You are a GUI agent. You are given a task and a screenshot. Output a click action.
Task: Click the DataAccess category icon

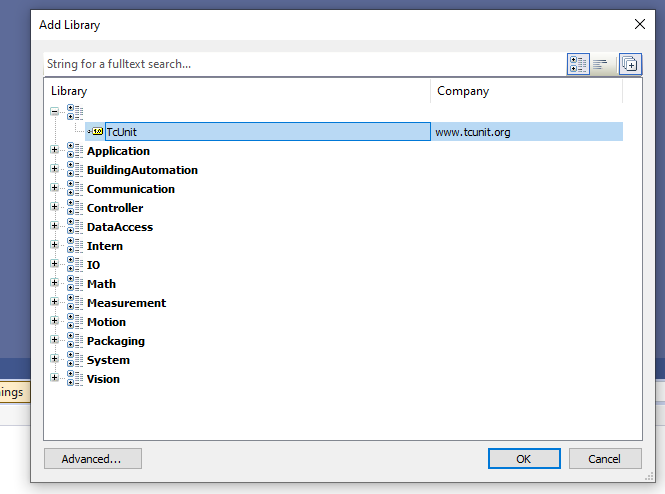75,227
